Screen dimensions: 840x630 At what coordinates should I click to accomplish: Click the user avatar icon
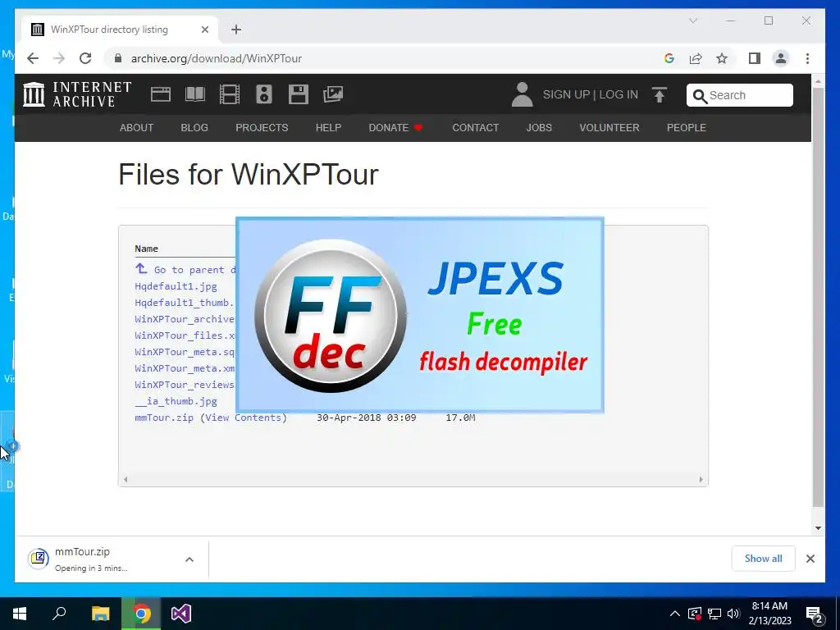pyautogui.click(x=522, y=94)
